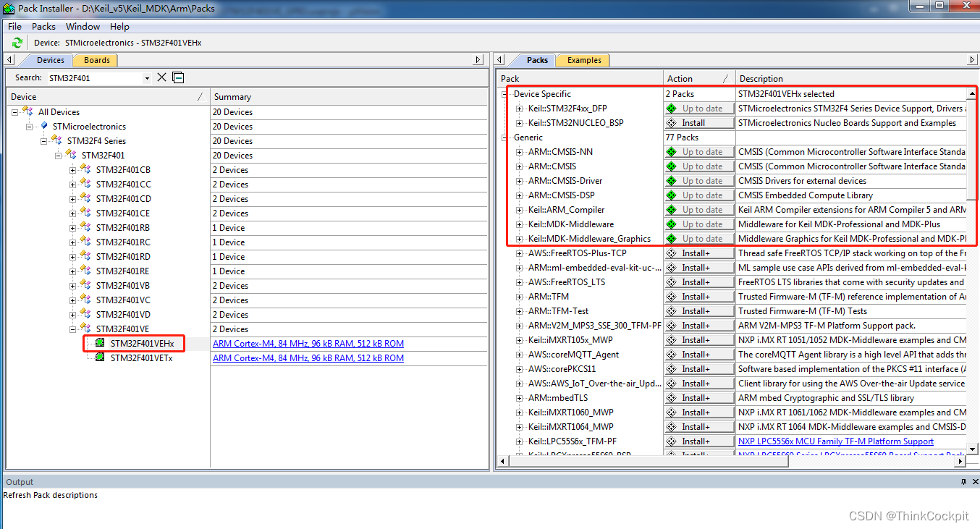Open the search history dropdown arrow

[149, 77]
